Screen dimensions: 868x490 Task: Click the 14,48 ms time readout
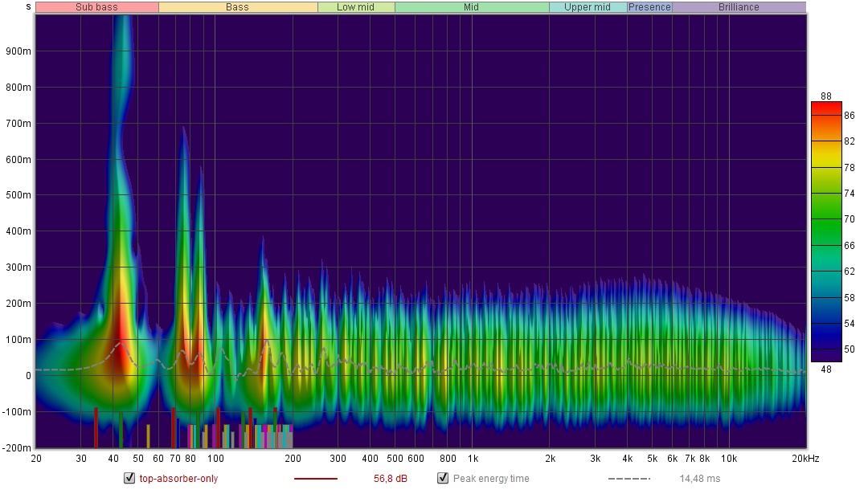(699, 479)
